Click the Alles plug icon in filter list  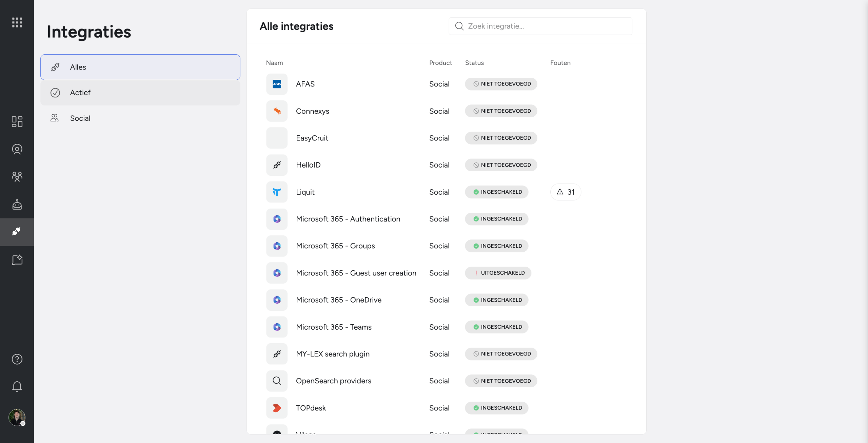tap(55, 67)
